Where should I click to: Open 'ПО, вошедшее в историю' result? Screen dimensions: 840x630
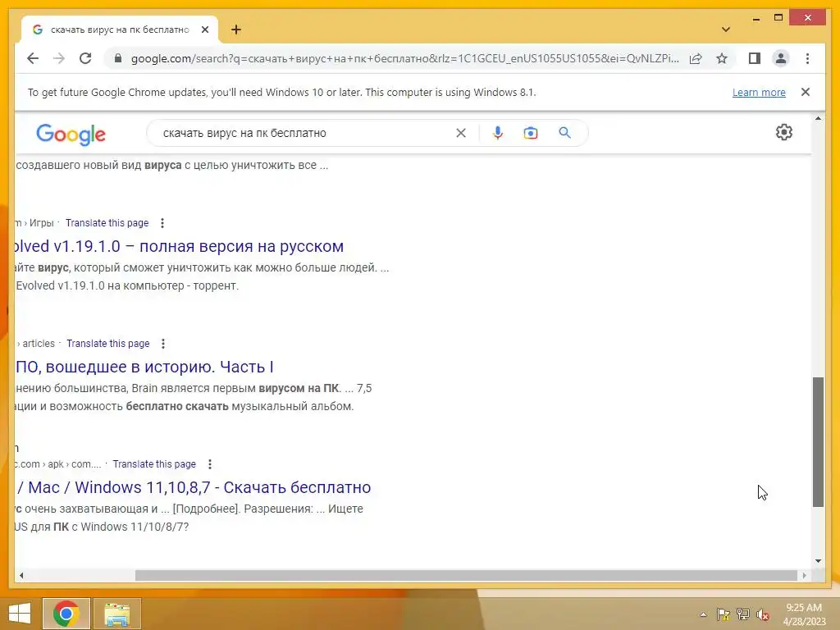144,367
